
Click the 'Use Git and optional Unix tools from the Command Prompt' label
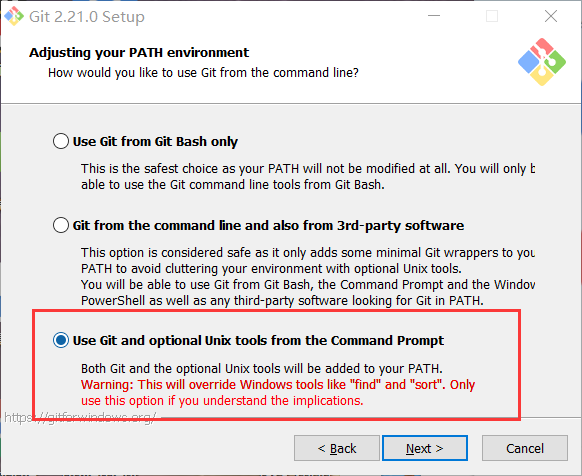pyautogui.click(x=258, y=340)
